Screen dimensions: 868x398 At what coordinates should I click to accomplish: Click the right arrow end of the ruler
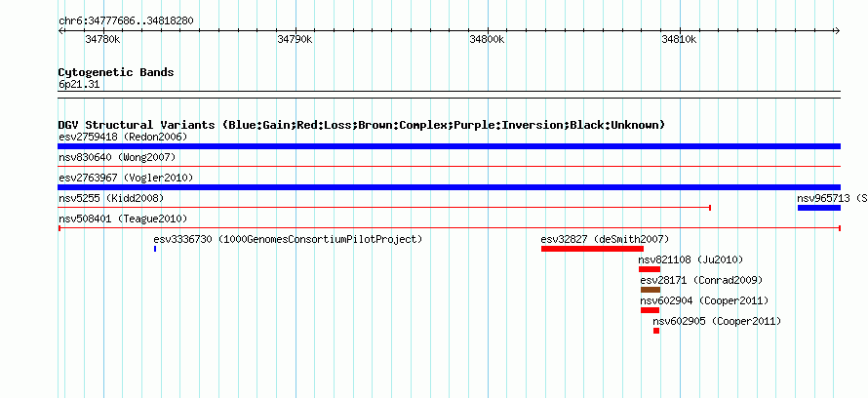838,31
